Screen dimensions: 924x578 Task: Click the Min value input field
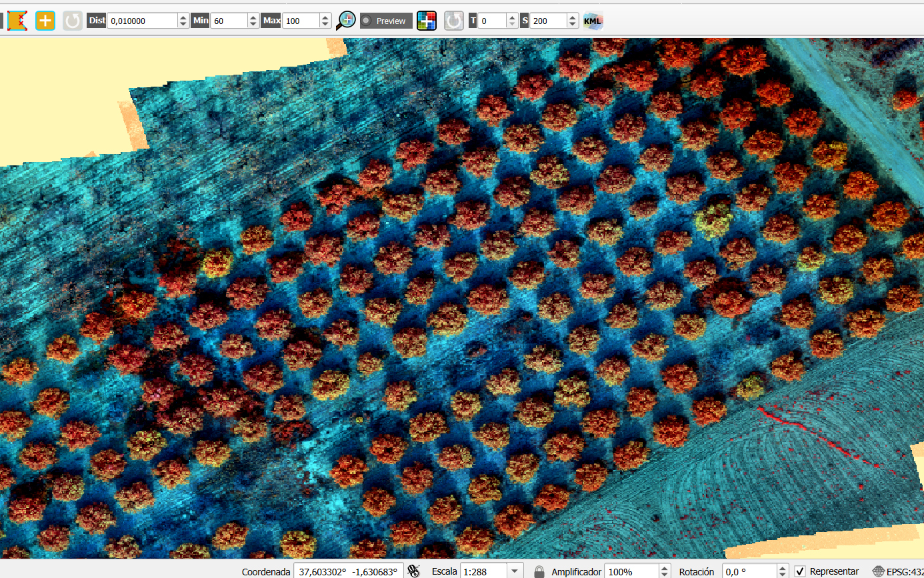click(x=229, y=21)
